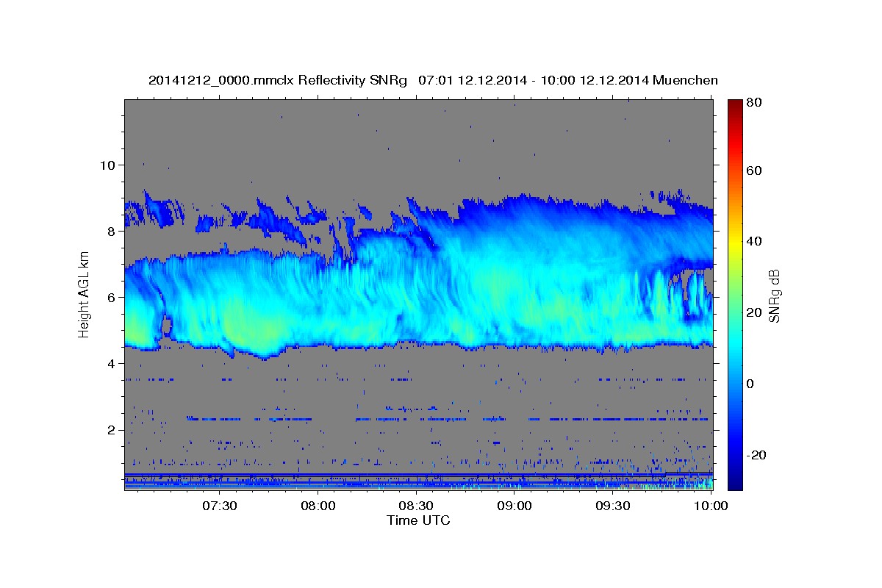The height and width of the screenshot is (588, 882).
Task: Click the colorbar value 60
Action: 756,171
